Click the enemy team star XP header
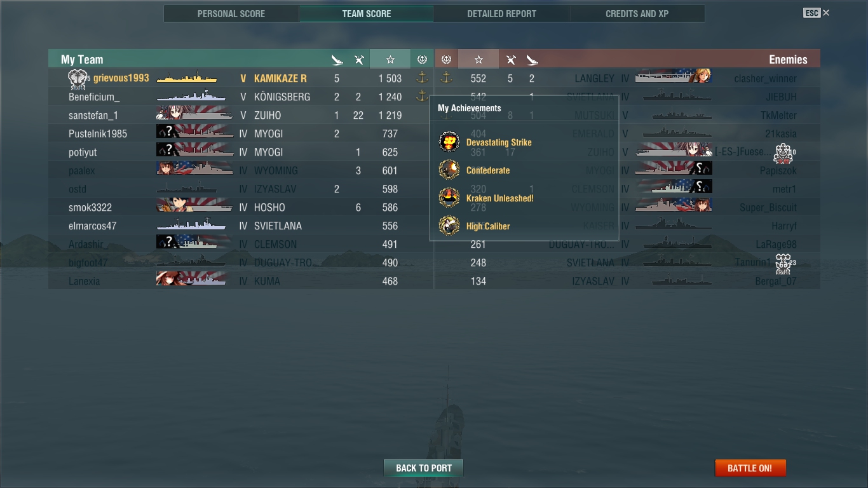 (x=478, y=59)
